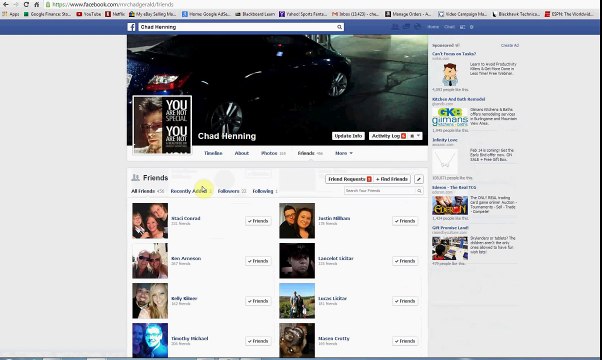This screenshot has width=602, height=360.
Task: Open the account settings icon in top bar
Action: click(471, 27)
